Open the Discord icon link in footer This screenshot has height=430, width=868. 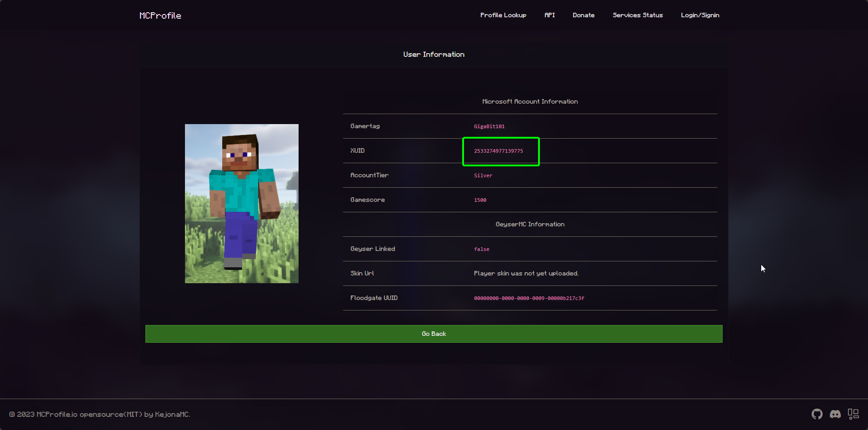[x=835, y=414]
